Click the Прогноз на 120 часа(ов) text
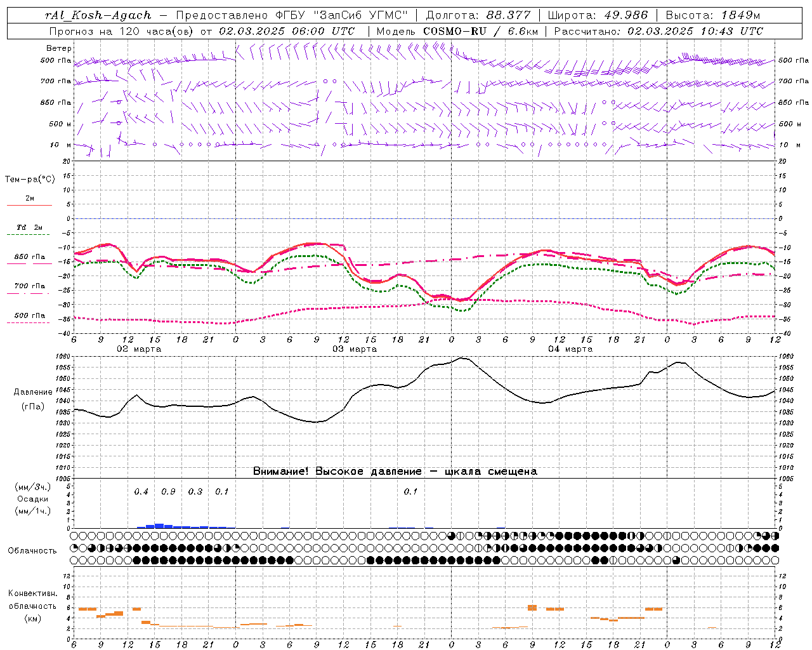812x650 pixels. 122,31
